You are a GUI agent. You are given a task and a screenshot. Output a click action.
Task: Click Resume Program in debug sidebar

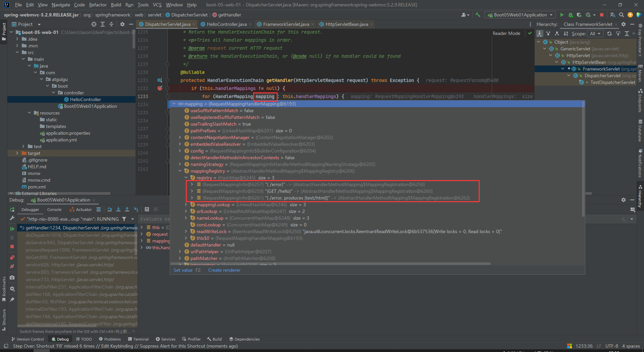[x=12, y=229]
